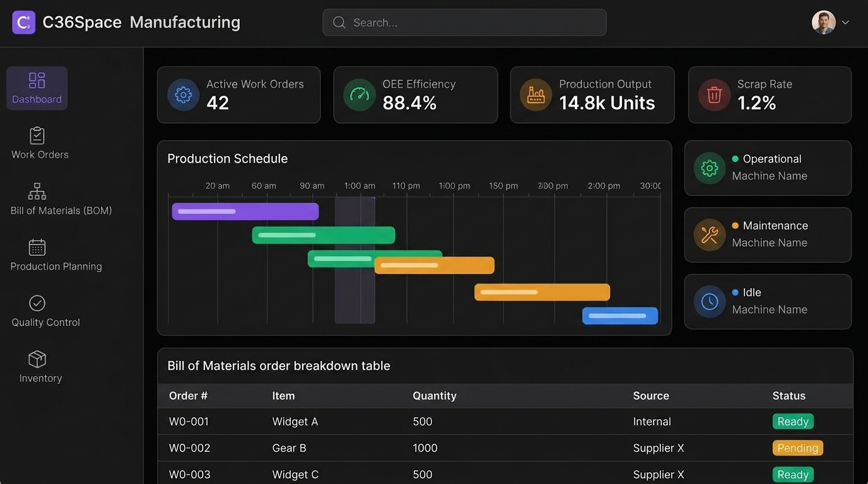
Task: Open Work Orders clipboard icon
Action: coord(37,135)
